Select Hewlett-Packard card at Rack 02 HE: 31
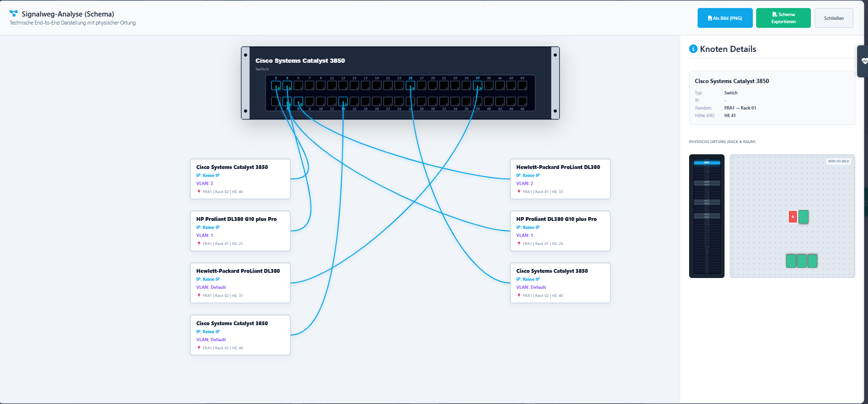The image size is (868, 404). [240, 283]
